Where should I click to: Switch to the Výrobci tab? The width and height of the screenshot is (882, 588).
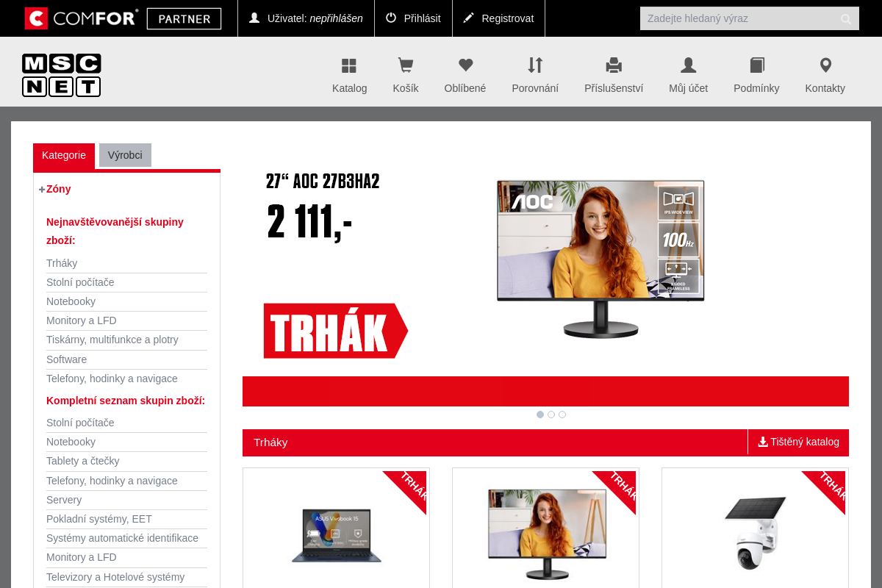point(125,155)
